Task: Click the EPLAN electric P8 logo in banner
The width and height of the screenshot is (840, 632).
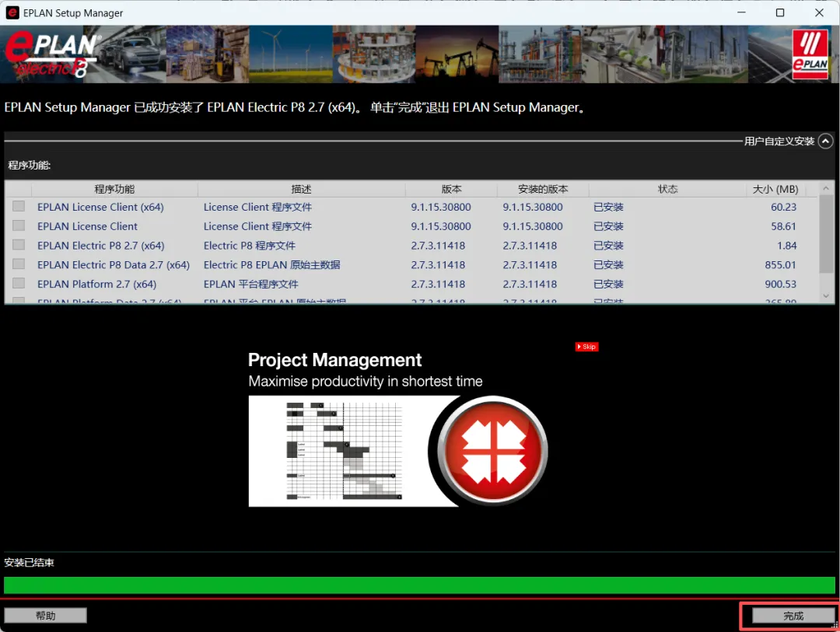Action: (51, 54)
